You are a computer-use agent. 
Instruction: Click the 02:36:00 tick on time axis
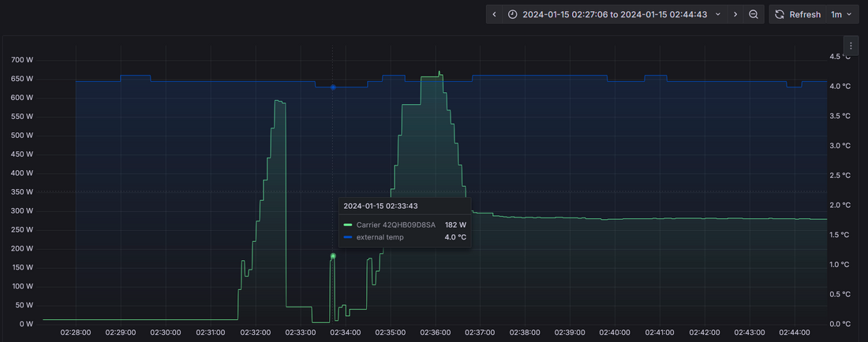point(436,333)
